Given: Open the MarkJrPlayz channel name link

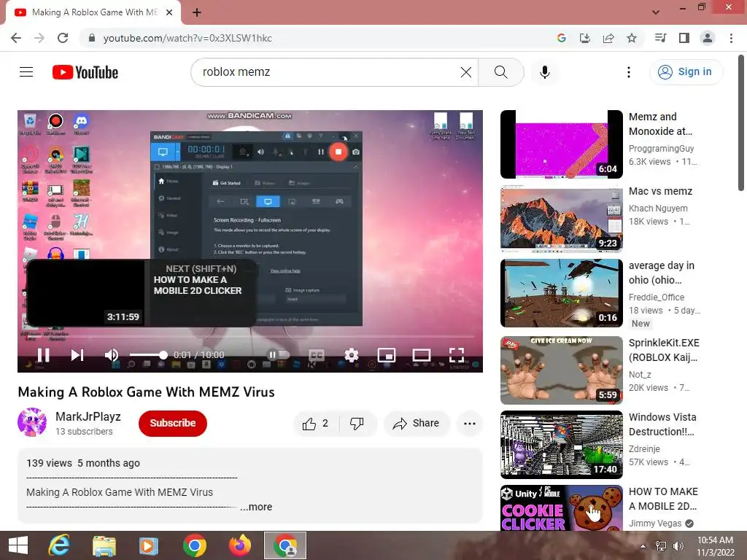Looking at the screenshot, I should tap(88, 416).
